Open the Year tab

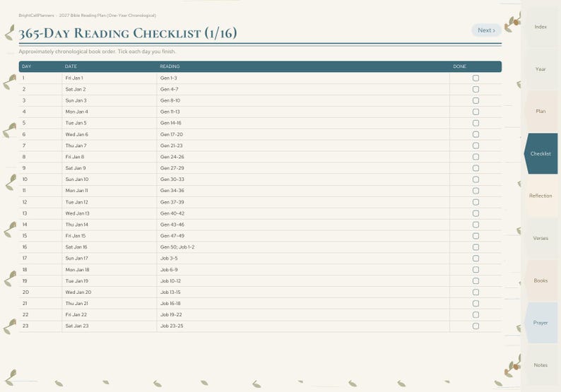pyautogui.click(x=541, y=69)
